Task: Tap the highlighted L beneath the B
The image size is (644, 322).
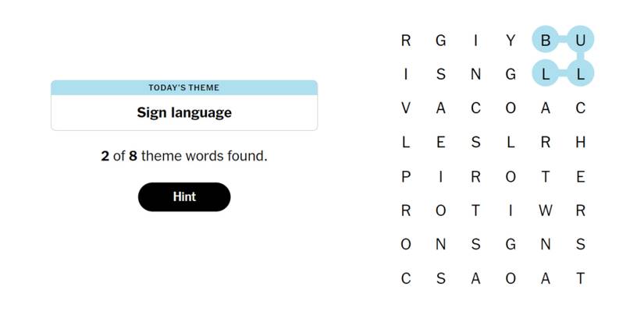Action: pyautogui.click(x=546, y=74)
